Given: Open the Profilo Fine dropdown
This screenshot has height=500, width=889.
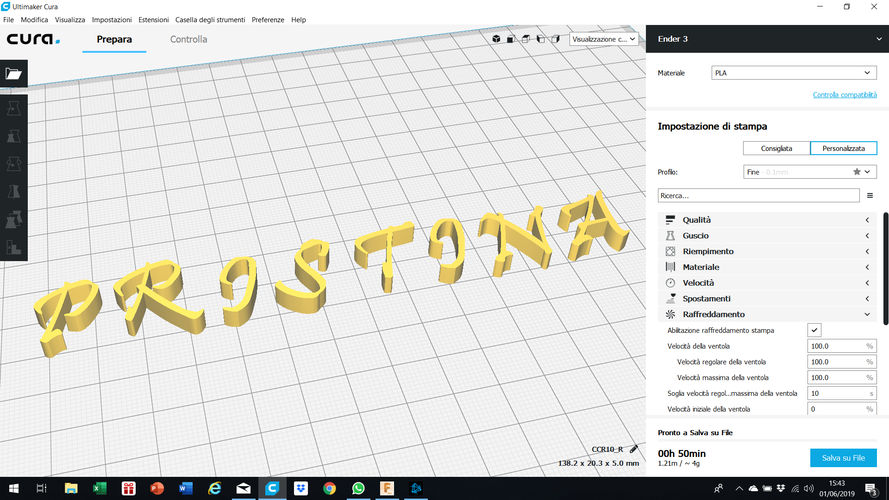Looking at the screenshot, I should coord(810,172).
